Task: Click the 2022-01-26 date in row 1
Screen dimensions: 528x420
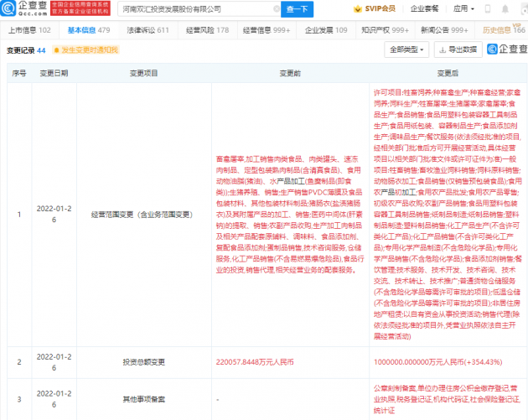Action: pos(54,215)
